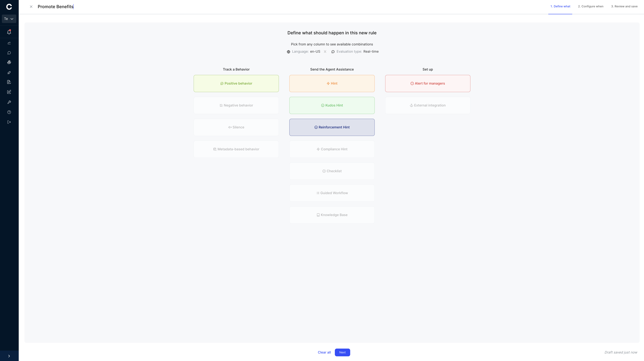Click the rocket icon in sidebar
The height and width of the screenshot is (361, 644).
[9, 72]
